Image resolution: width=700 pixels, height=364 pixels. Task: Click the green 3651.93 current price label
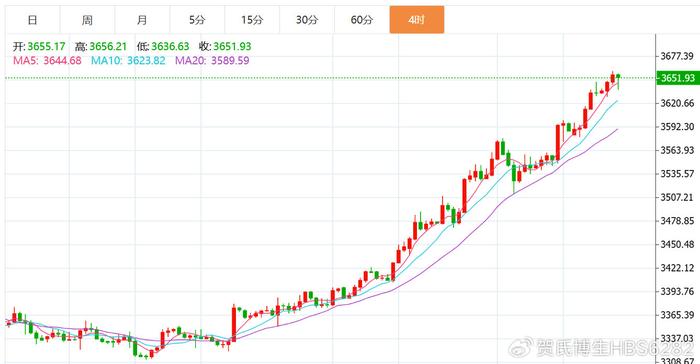677,78
